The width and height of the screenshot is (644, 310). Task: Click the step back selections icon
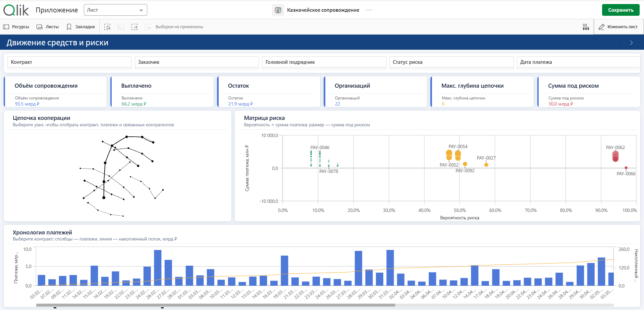pos(121,27)
